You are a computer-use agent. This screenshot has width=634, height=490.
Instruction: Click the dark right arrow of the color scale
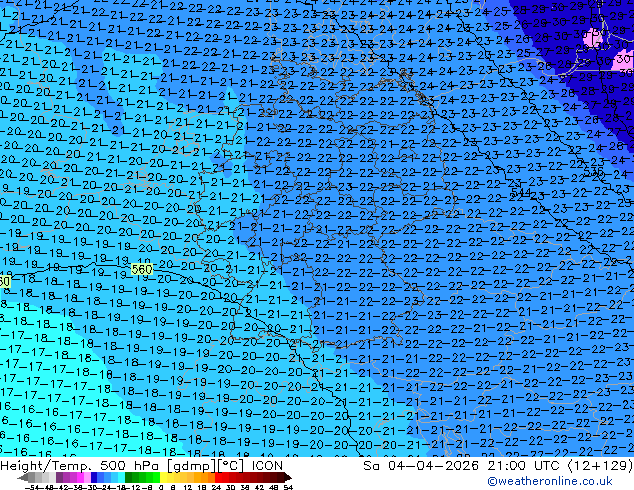[x=288, y=478]
